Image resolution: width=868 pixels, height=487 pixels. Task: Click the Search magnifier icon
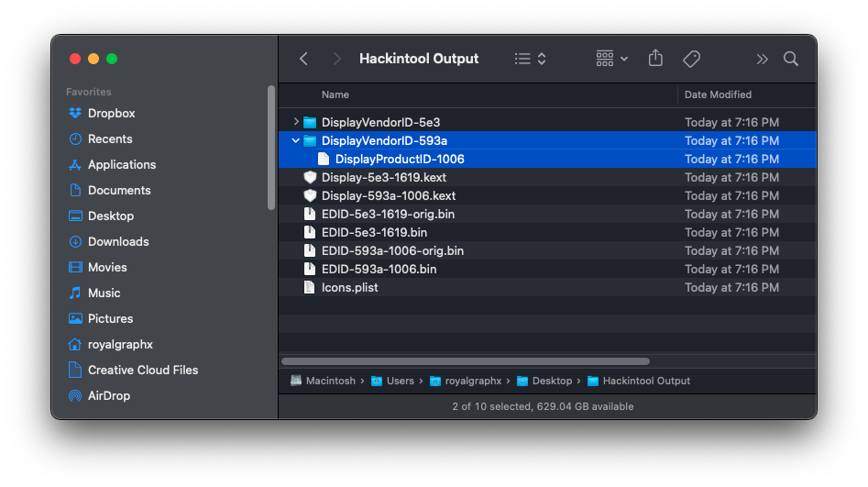click(791, 59)
